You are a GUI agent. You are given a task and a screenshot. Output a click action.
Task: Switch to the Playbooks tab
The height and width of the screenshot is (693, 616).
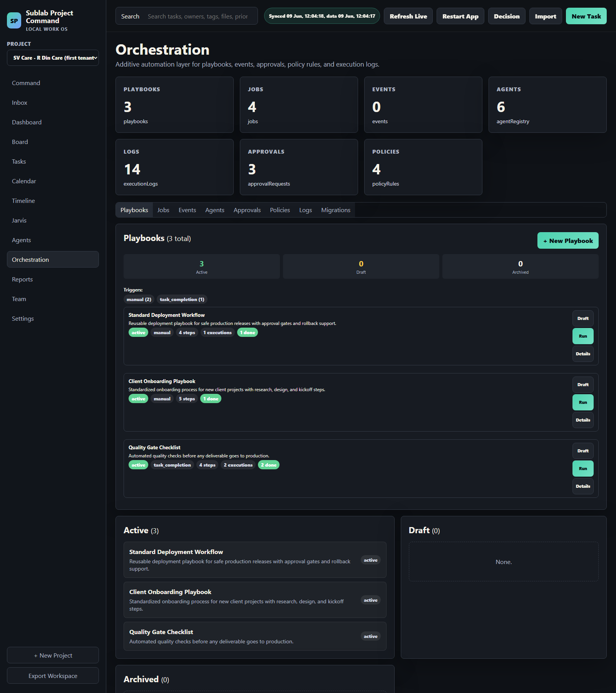[x=134, y=210]
